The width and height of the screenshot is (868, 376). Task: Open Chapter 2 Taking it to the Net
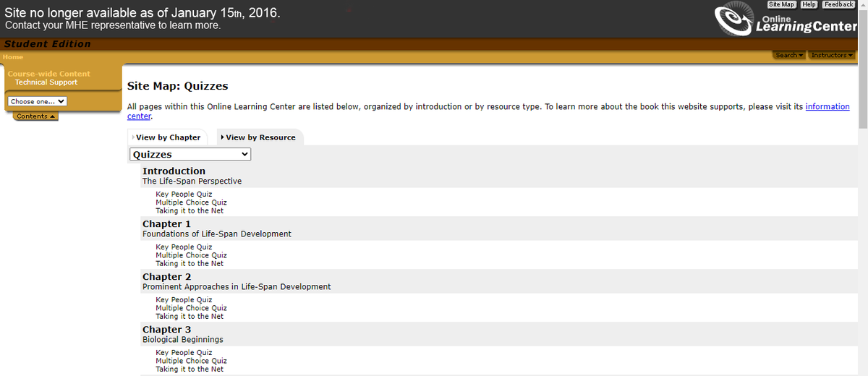[x=190, y=317]
